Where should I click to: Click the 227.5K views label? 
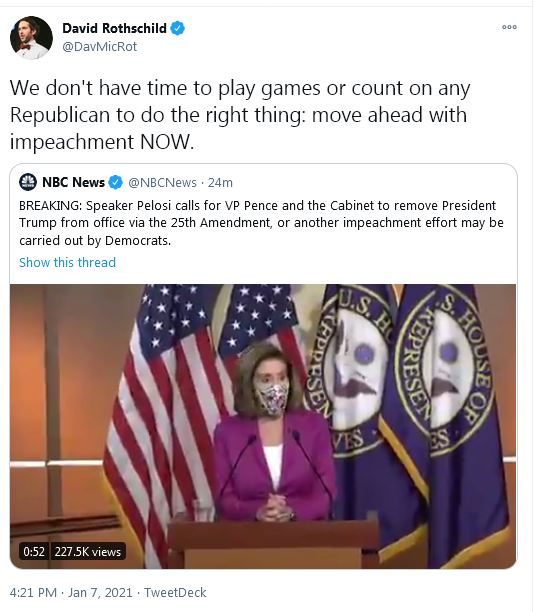pos(88,552)
